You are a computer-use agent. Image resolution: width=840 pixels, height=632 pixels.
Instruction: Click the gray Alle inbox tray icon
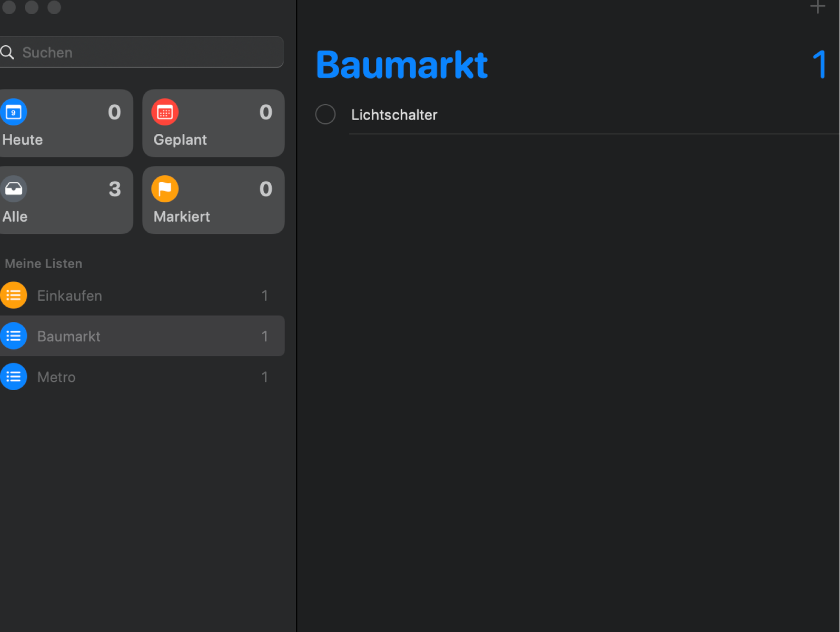tap(14, 189)
